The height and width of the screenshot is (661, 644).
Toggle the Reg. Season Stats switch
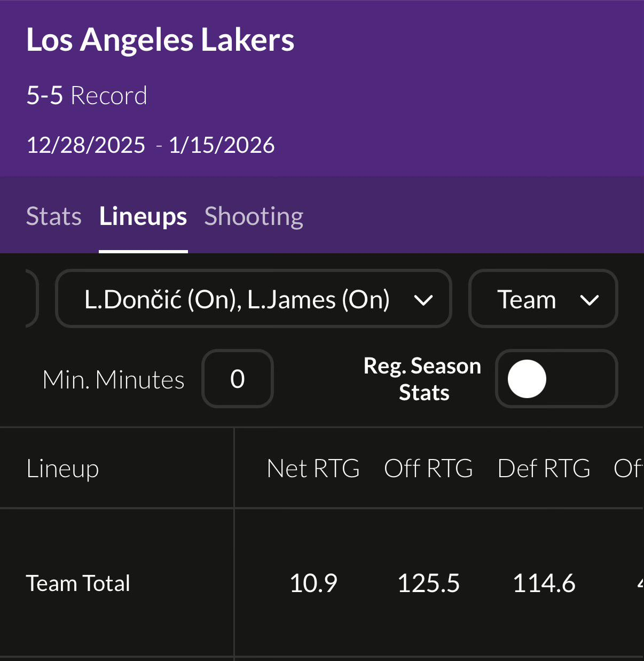(556, 379)
